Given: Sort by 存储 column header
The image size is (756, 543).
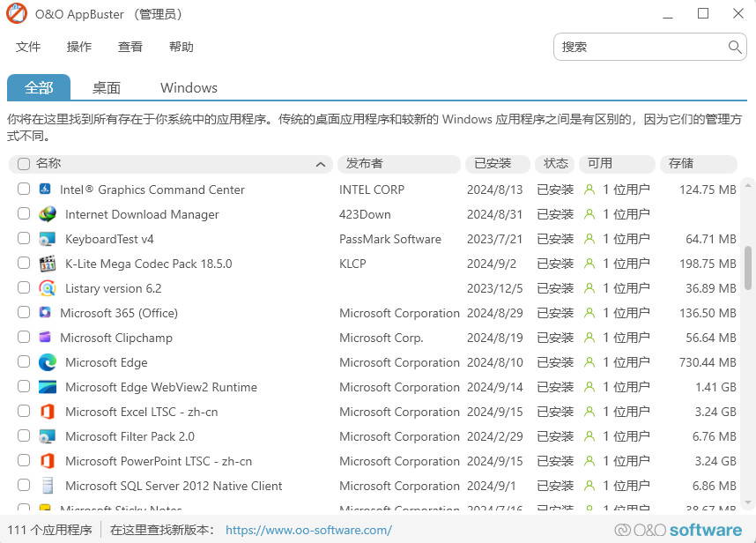Looking at the screenshot, I should point(699,164).
